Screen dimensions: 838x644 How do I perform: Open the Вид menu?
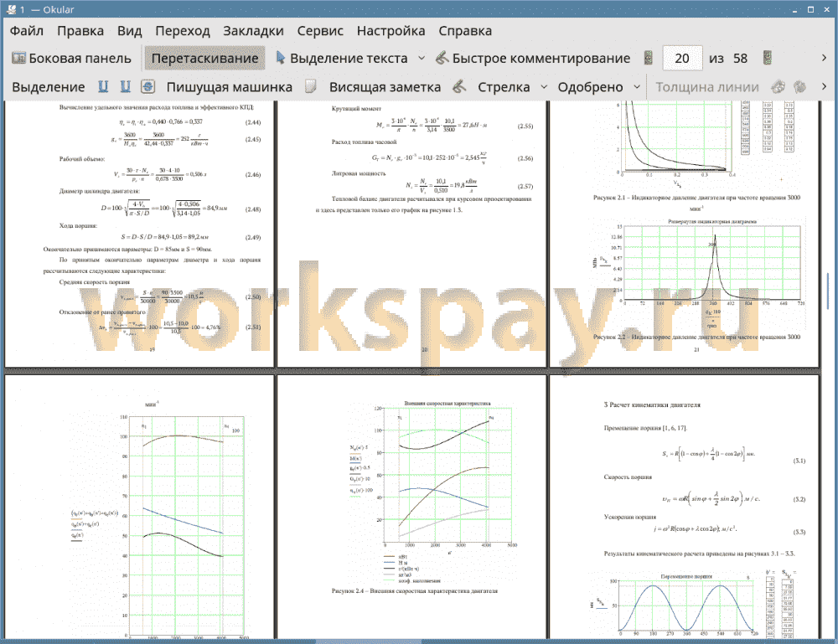click(x=129, y=31)
